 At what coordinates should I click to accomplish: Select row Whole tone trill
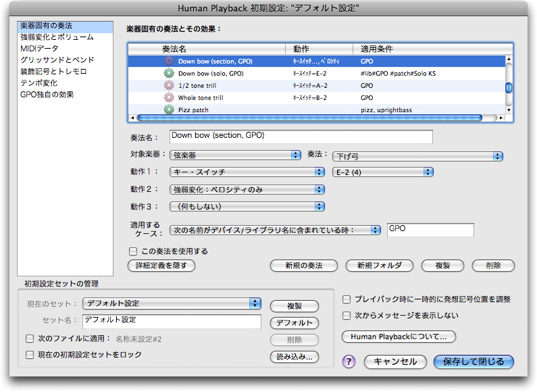pos(317,97)
